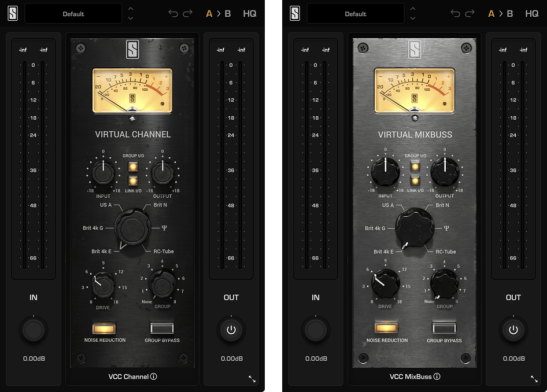
Task: Click the resize arrows icon on VCC MixBuss
Action: coord(534,379)
